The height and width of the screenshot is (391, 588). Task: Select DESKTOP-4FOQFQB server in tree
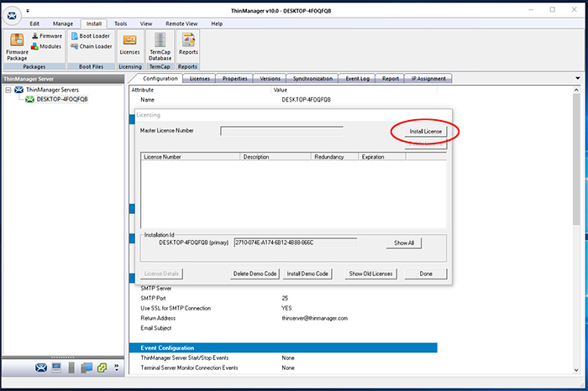62,99
